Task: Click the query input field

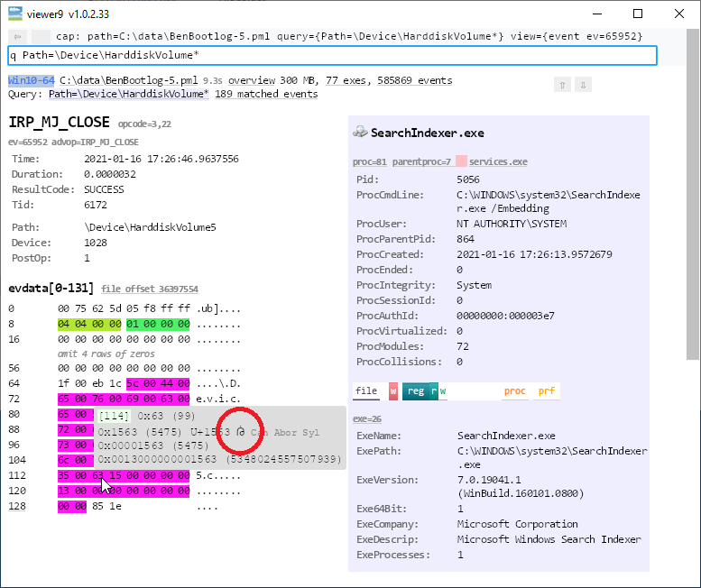Action: [332, 56]
